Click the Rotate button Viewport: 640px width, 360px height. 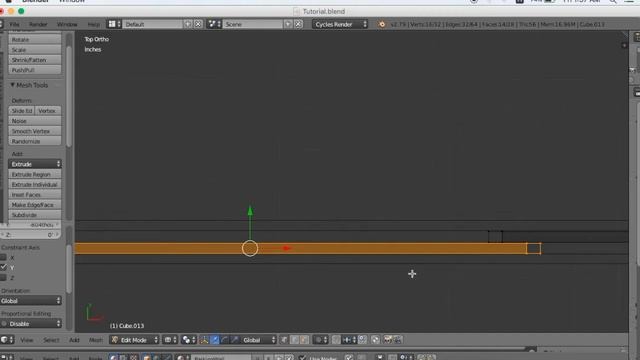tap(35, 40)
